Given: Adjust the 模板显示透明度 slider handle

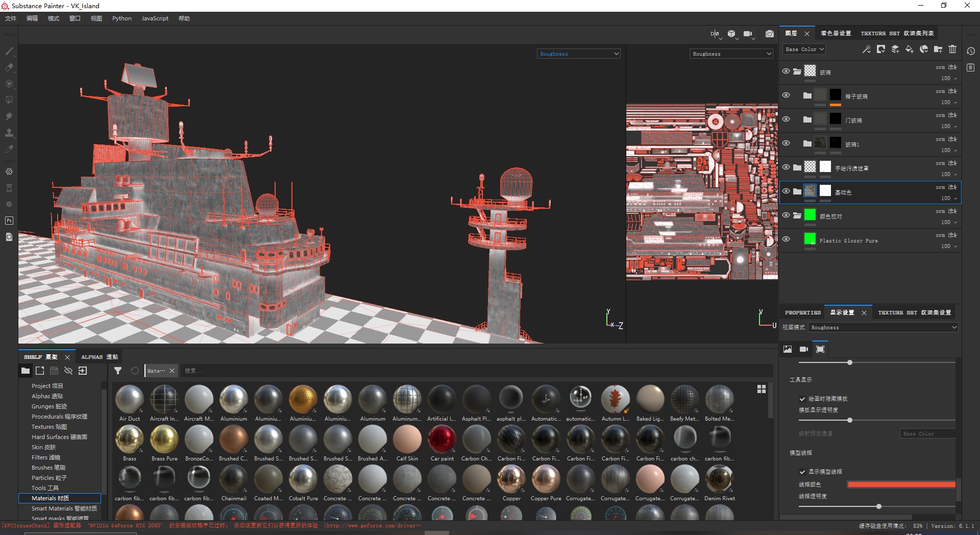Looking at the screenshot, I should point(850,420).
